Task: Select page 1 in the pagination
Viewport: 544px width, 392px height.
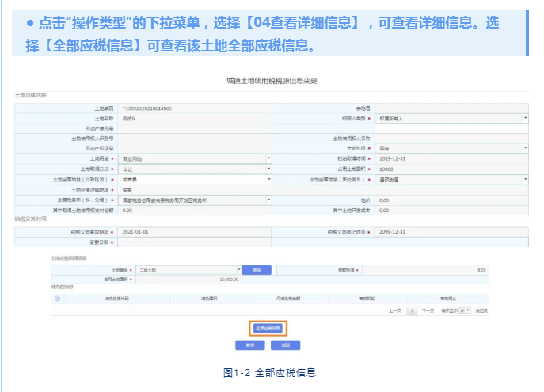Action: click(x=412, y=310)
